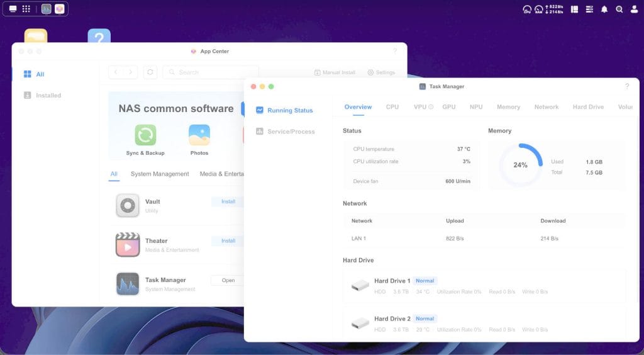
Task: Click the search magnifier in top bar
Action: (619, 9)
